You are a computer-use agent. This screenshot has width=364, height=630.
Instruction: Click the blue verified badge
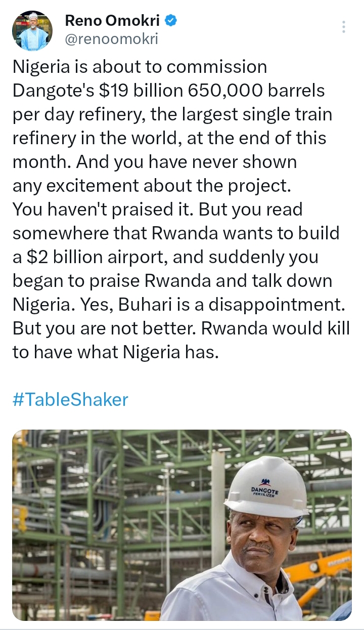(171, 21)
